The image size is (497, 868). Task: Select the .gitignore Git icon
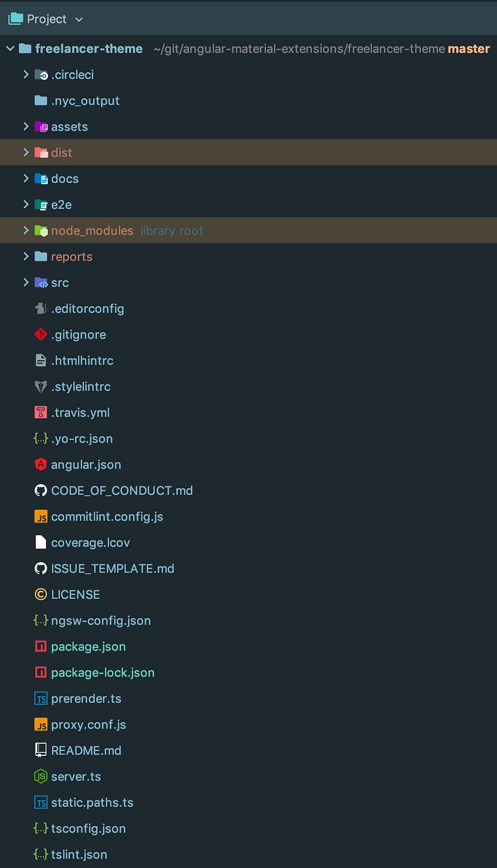pos(40,334)
